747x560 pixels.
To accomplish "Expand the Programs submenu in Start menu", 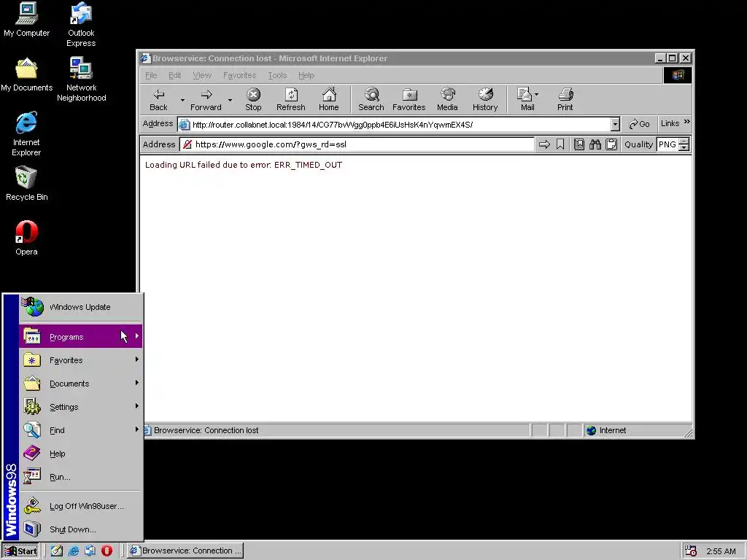I will [x=80, y=336].
